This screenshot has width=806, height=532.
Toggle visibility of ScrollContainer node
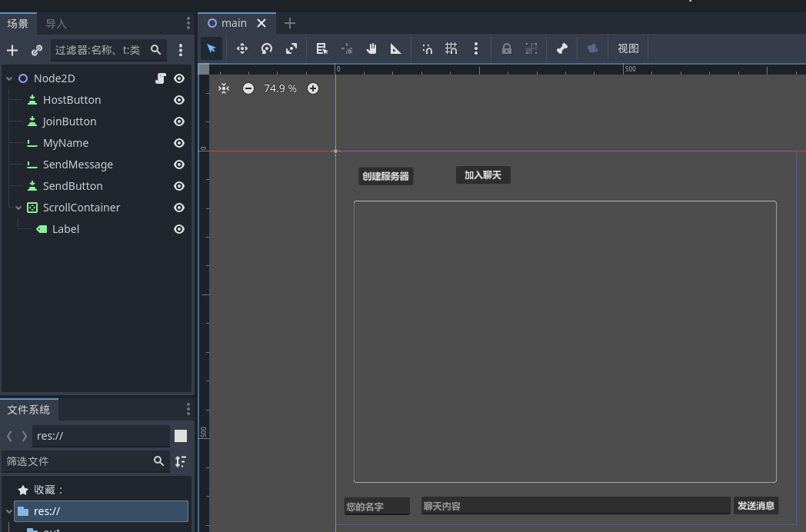[179, 208]
